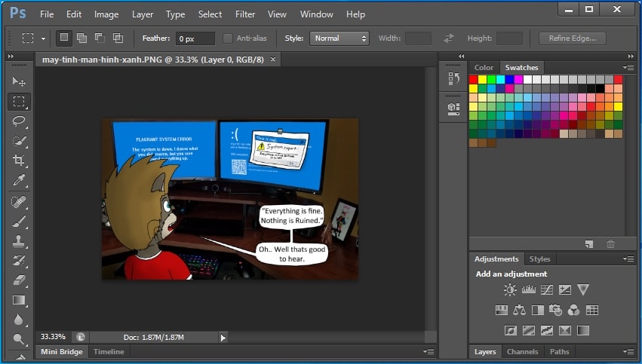Swap width and height values
Viewport: 642px width, 364px height.
tap(449, 38)
